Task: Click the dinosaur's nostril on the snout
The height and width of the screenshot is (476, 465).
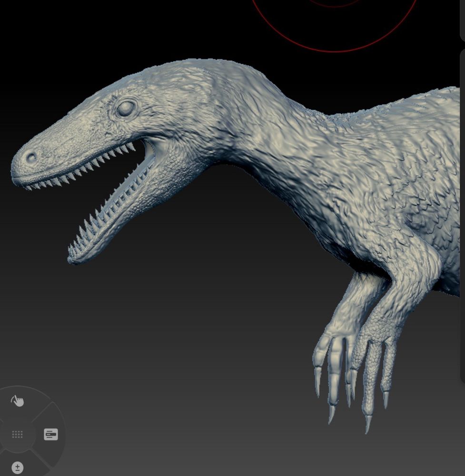Action: 31,157
